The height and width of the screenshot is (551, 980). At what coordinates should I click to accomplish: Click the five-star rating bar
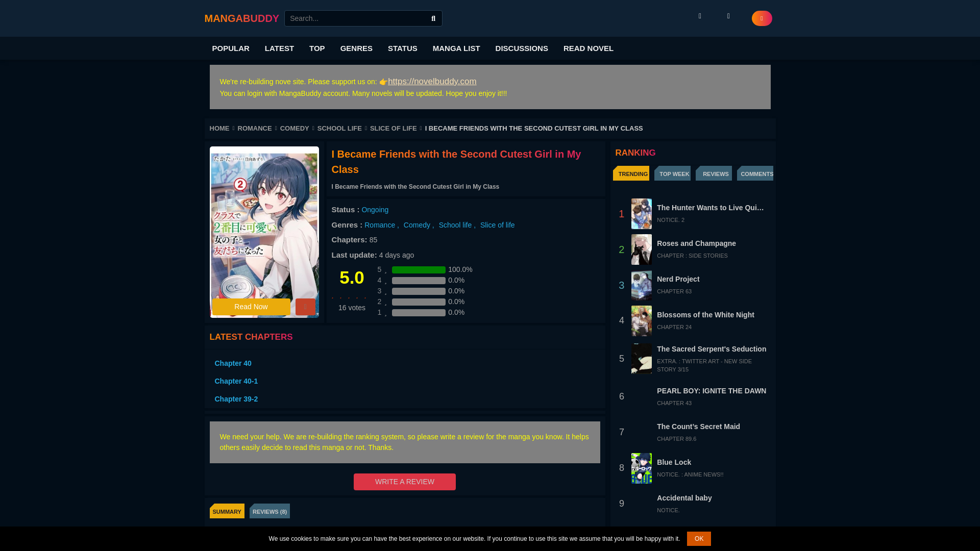(x=419, y=270)
